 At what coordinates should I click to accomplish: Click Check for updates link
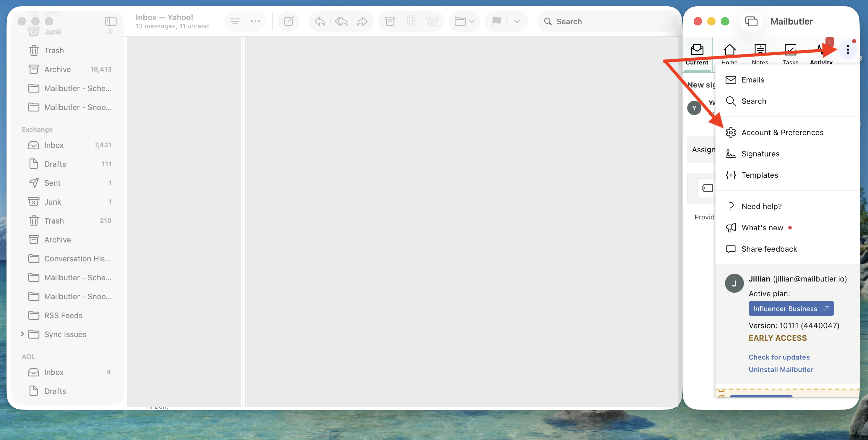(x=779, y=357)
